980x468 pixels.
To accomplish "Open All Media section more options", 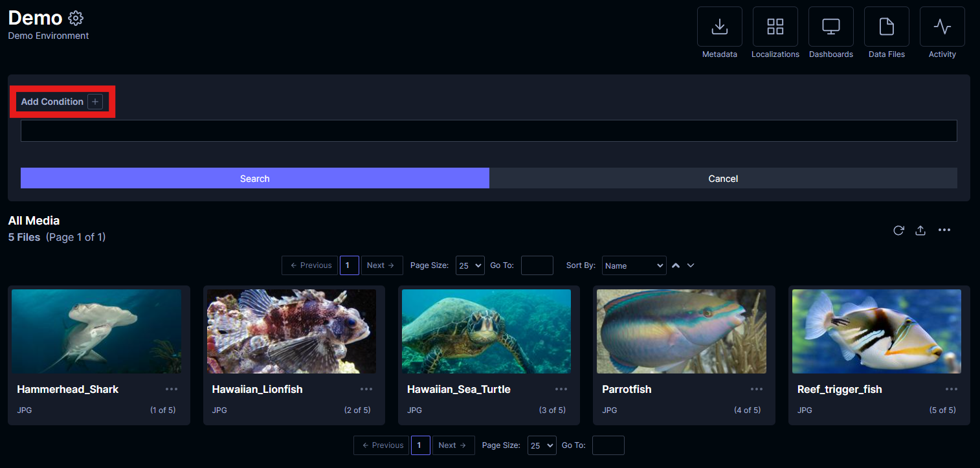I will click(x=944, y=230).
